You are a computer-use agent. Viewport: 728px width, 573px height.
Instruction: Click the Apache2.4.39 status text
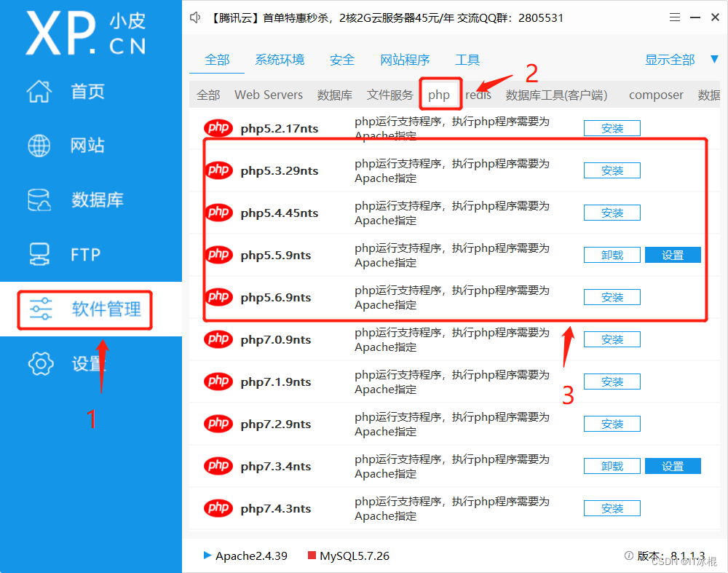point(251,556)
